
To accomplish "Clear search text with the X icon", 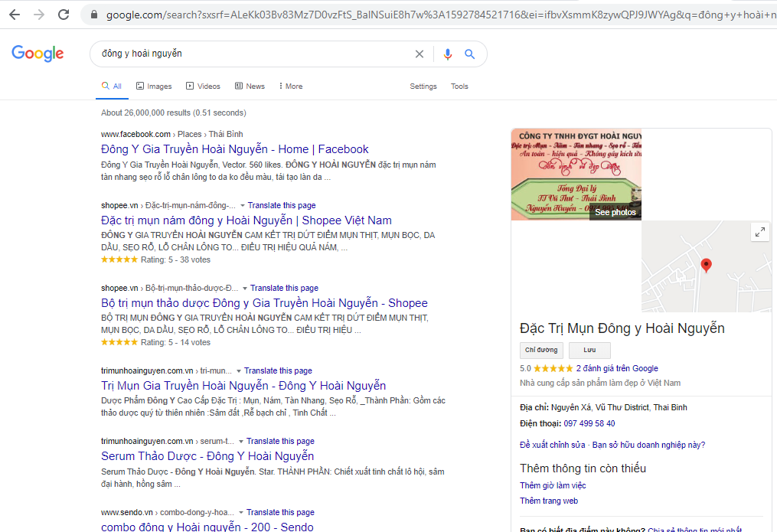I will [419, 54].
